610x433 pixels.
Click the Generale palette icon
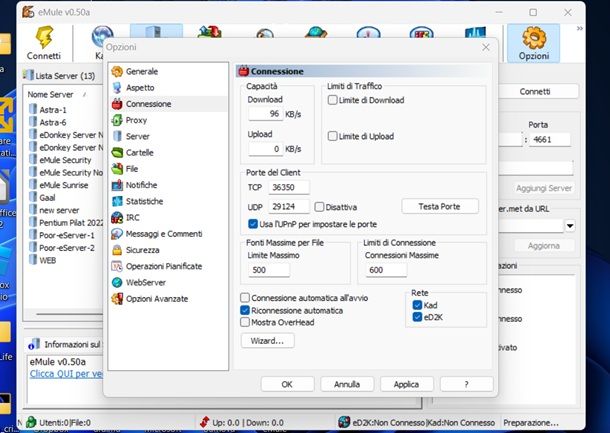coord(117,72)
